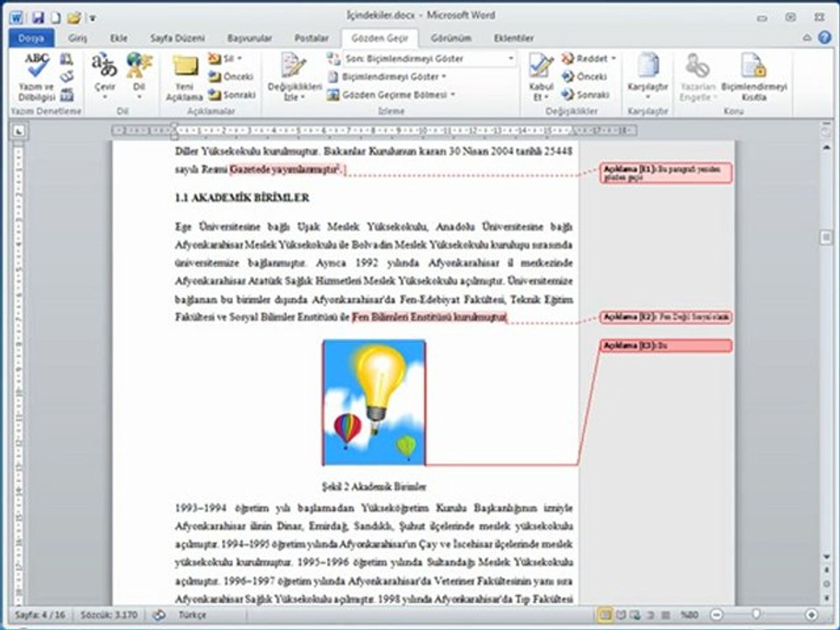
Task: Expand the Çevir dropdown arrow
Action: tap(104, 97)
